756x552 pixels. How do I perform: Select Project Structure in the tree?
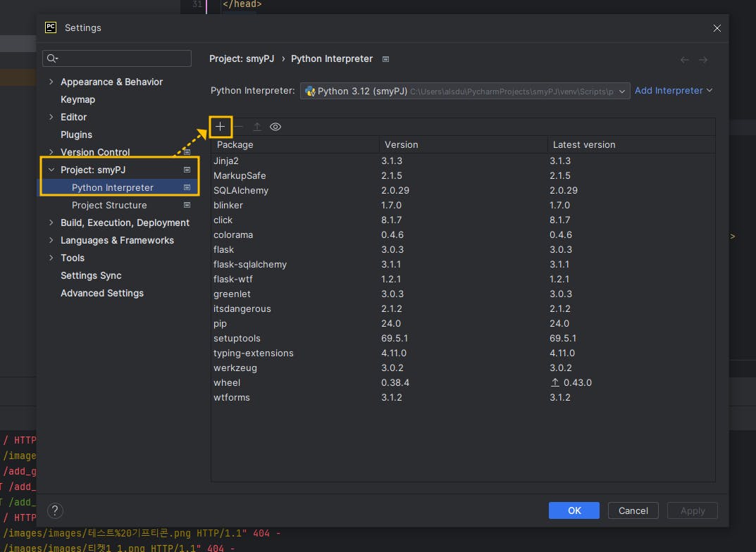pos(109,205)
